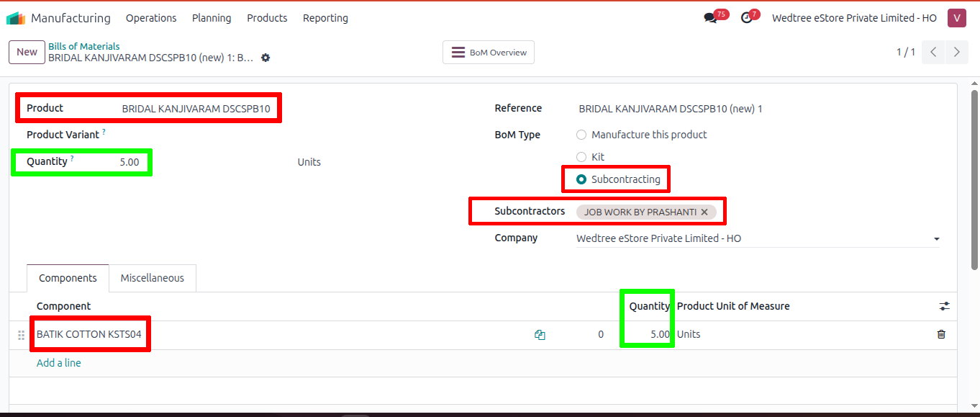Open the BoM Overview button
This screenshot has width=980, height=417.
(x=489, y=52)
